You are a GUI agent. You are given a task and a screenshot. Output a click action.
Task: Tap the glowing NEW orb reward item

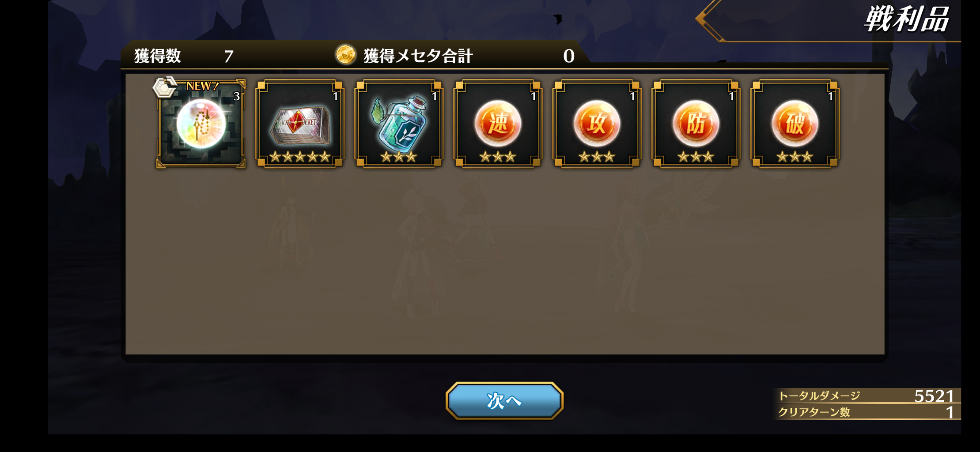click(201, 124)
